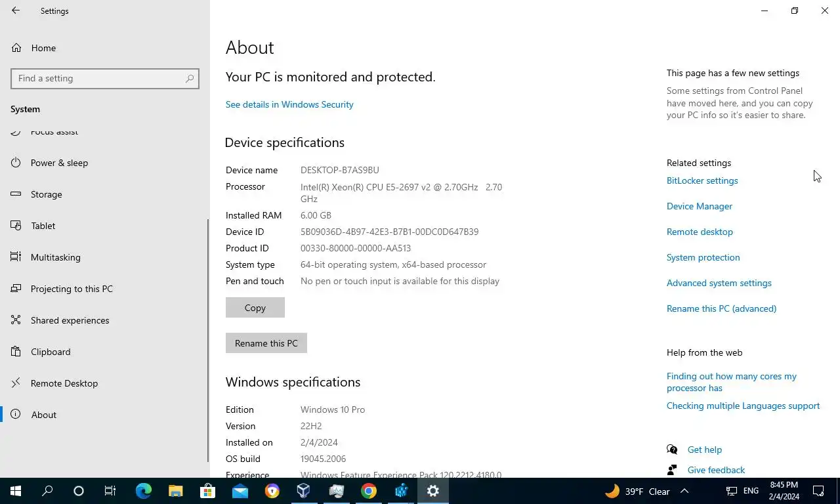Image resolution: width=840 pixels, height=504 pixels.
Task: Open yellow-orange round app on taskbar
Action: point(272,491)
